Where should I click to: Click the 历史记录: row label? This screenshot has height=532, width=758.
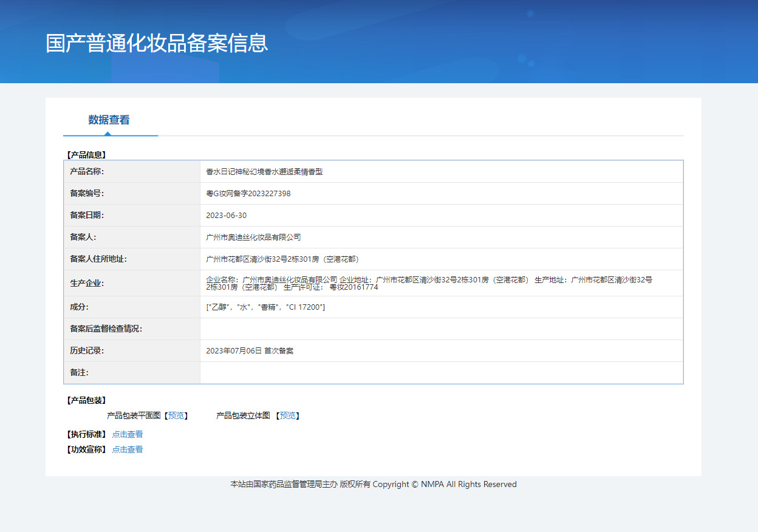[x=87, y=351]
